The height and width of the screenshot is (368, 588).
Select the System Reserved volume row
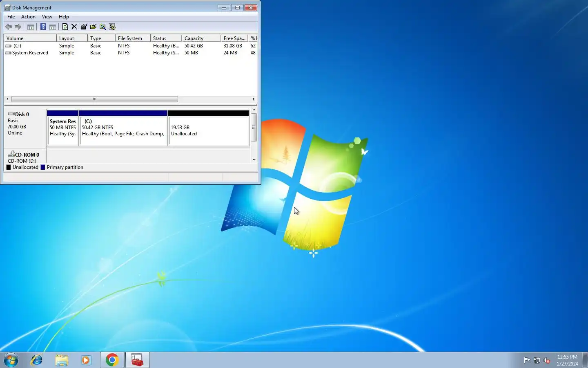tap(131, 53)
